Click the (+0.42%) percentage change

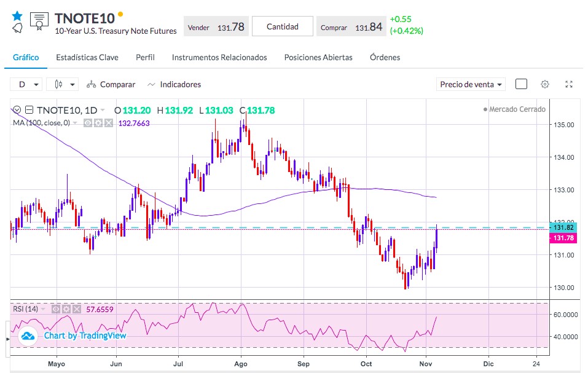[407, 31]
